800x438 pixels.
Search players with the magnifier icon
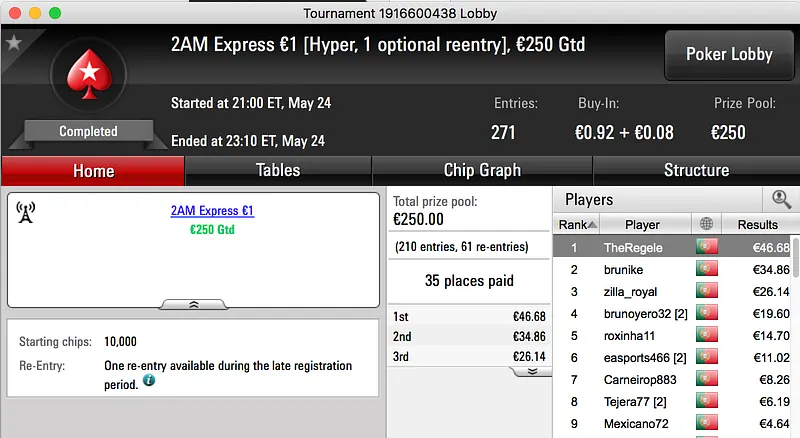[x=781, y=199]
